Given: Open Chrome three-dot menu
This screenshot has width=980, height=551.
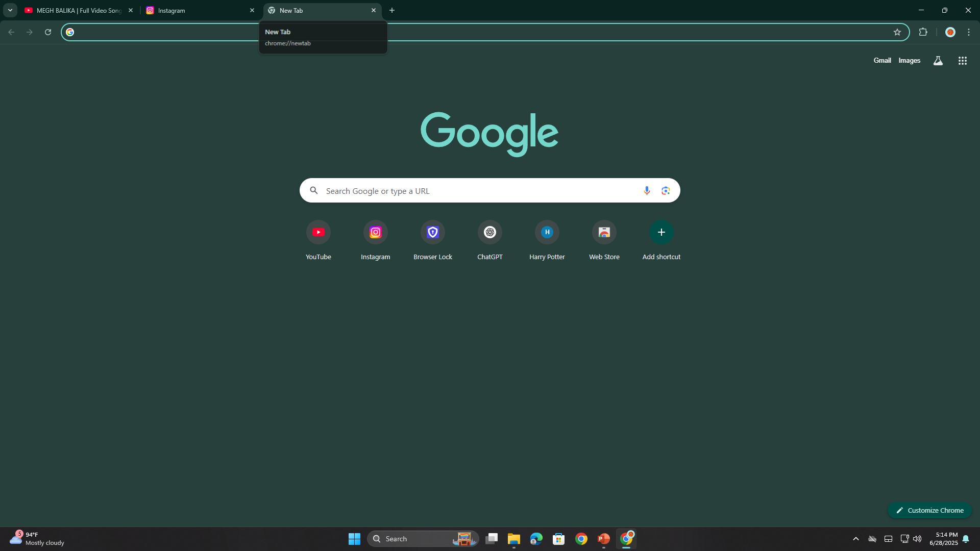Looking at the screenshot, I should 969,32.
